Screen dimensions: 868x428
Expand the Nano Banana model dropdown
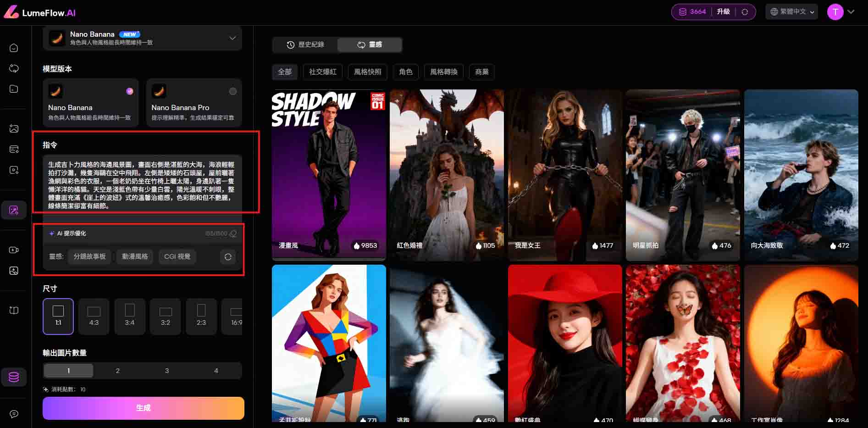232,38
